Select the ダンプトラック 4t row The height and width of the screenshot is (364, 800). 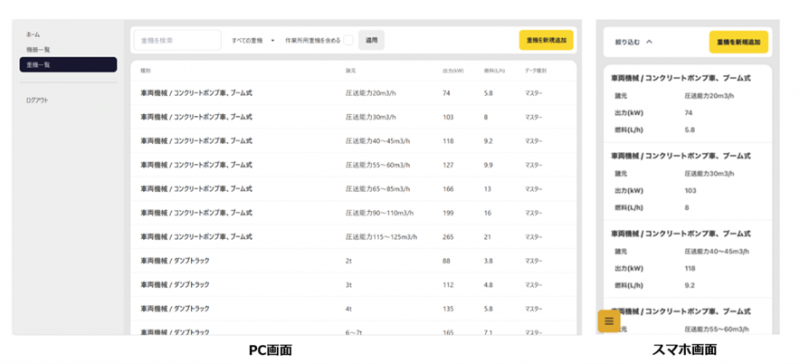click(354, 309)
